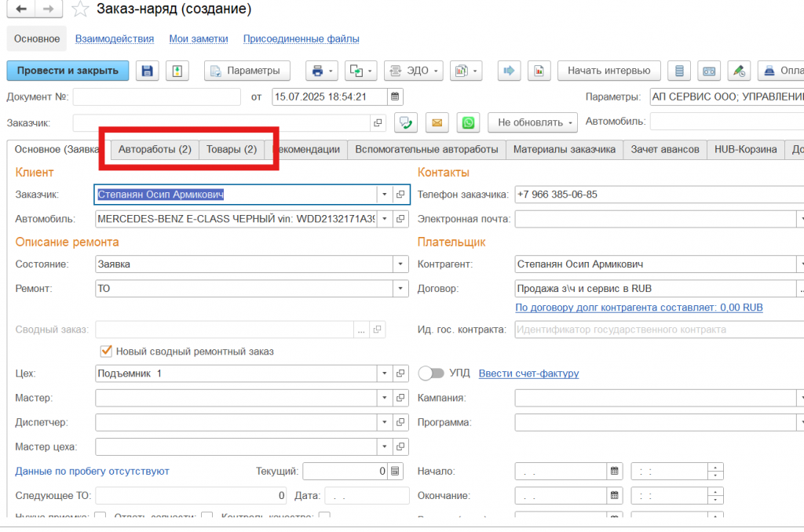The height and width of the screenshot is (532, 804).
Task: Click the WhatsApp icon next to Заказчик
Action: coord(469,122)
